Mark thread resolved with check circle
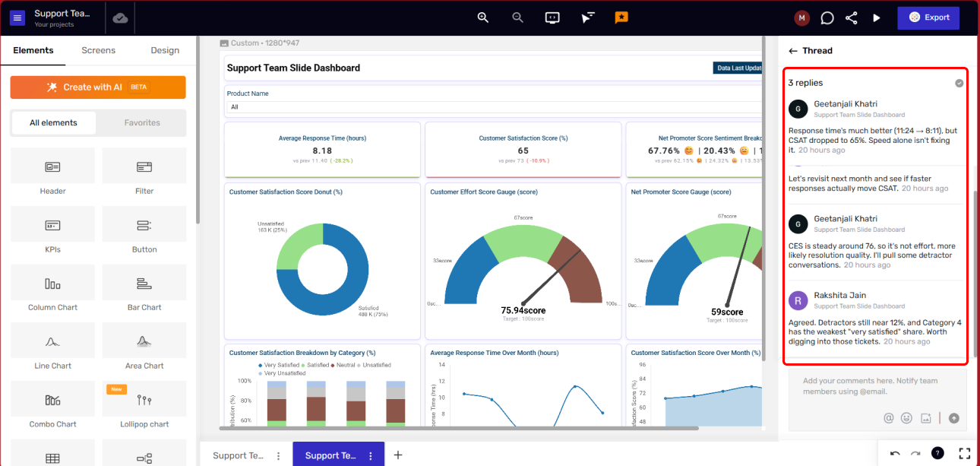This screenshot has width=980, height=466. tap(959, 83)
